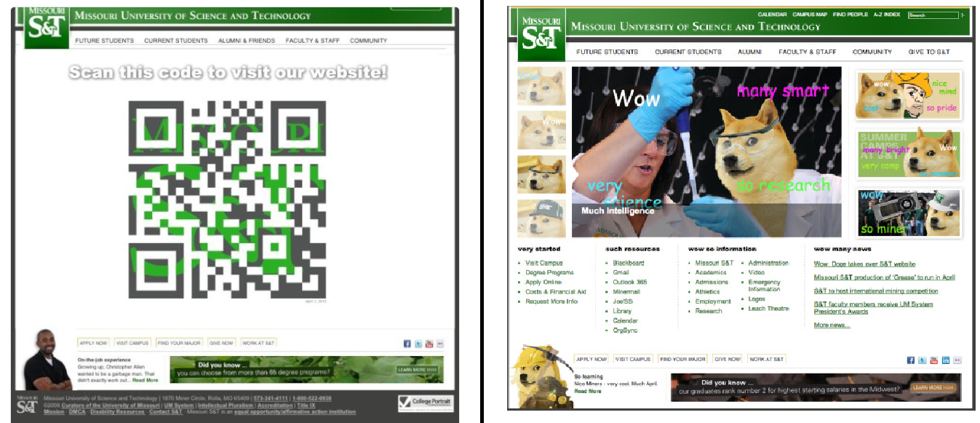Open international mining competition news link
Screen dimensions: 980x423
[876, 291]
